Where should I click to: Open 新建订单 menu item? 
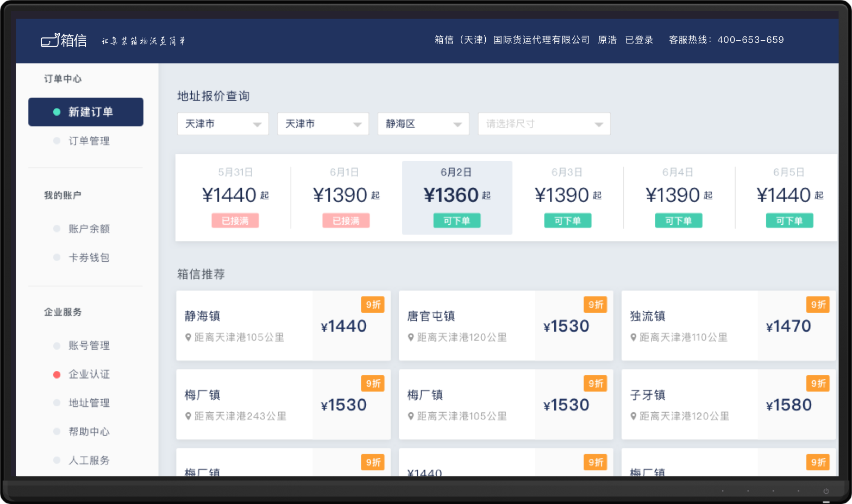[x=86, y=112]
